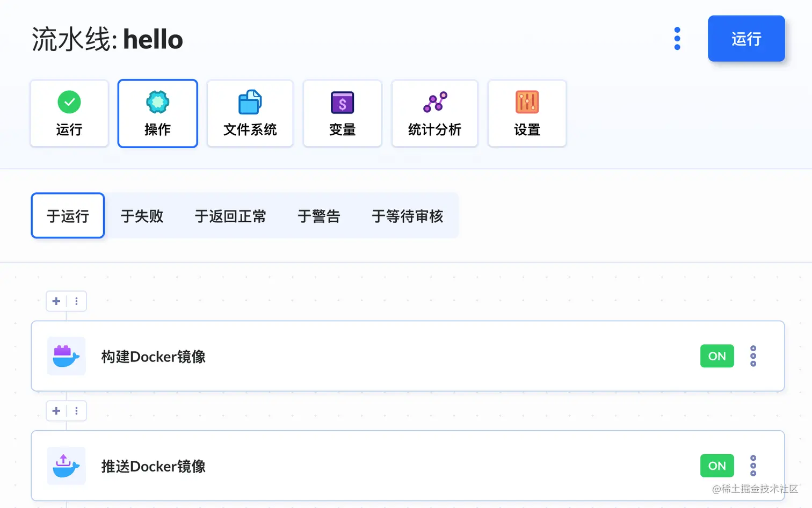Switch to the 变量 variables tab
This screenshot has height=508, width=812.
pyautogui.click(x=343, y=113)
